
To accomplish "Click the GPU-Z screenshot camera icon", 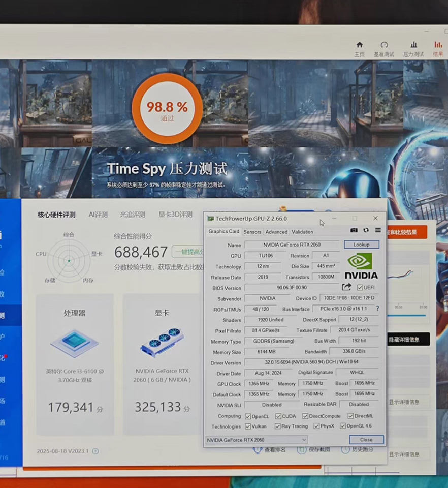I will tap(354, 231).
